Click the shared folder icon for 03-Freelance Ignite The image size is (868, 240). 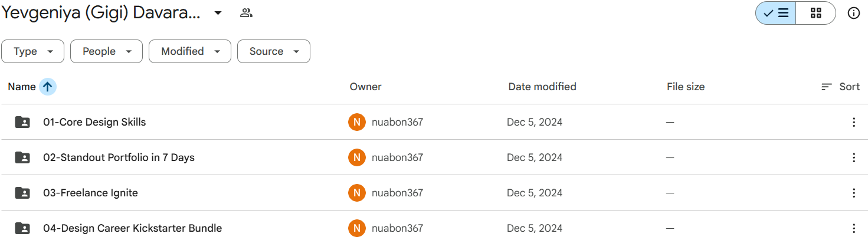(22, 193)
